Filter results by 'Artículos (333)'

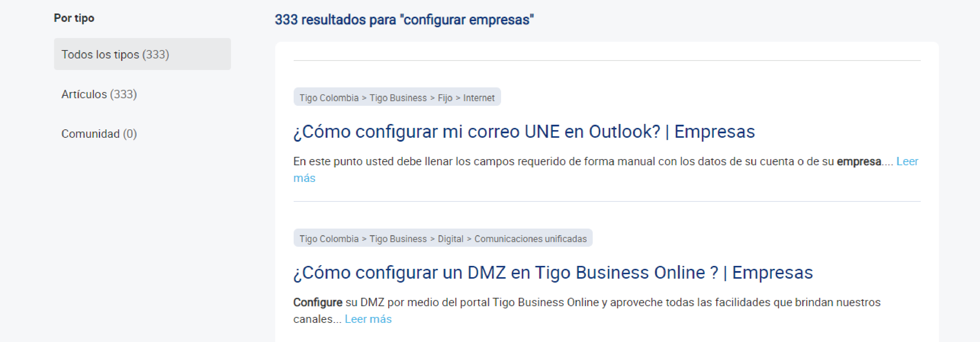point(99,94)
